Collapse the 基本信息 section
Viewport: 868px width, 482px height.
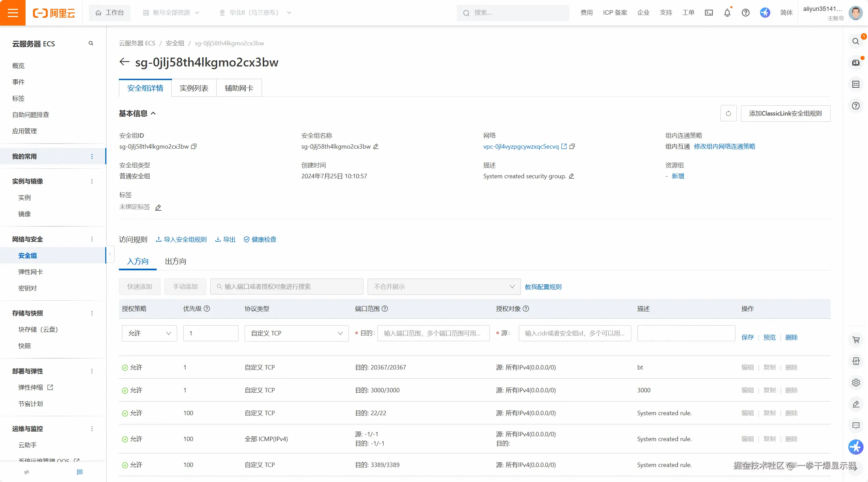point(154,114)
